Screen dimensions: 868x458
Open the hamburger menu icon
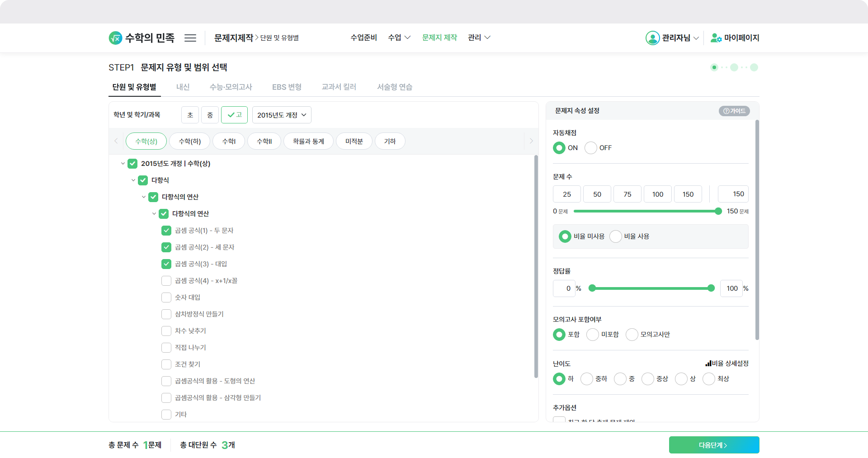[190, 38]
